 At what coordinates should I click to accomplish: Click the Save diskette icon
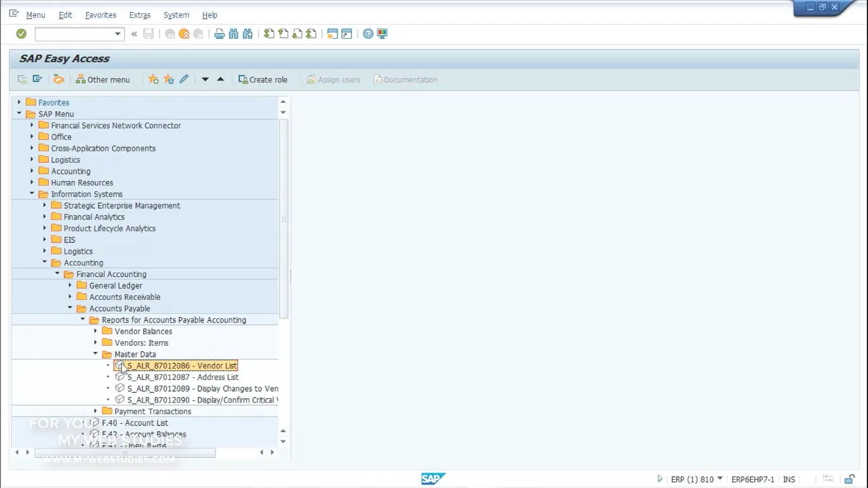[149, 34]
